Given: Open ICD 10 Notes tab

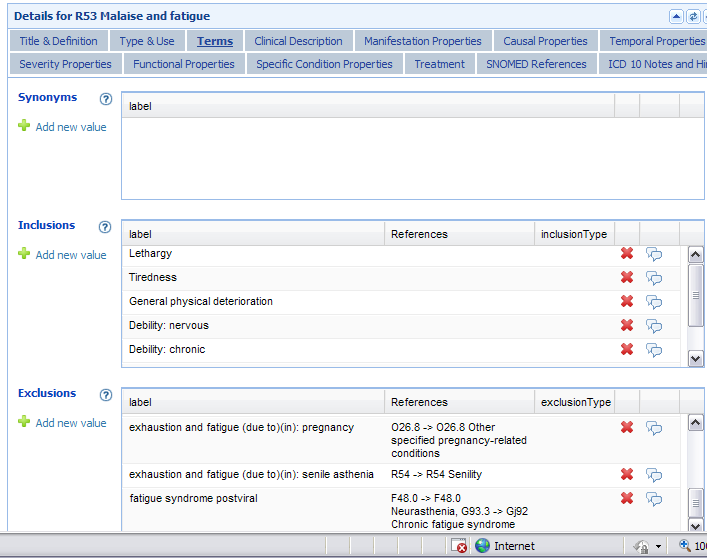Looking at the screenshot, I should [x=653, y=64].
